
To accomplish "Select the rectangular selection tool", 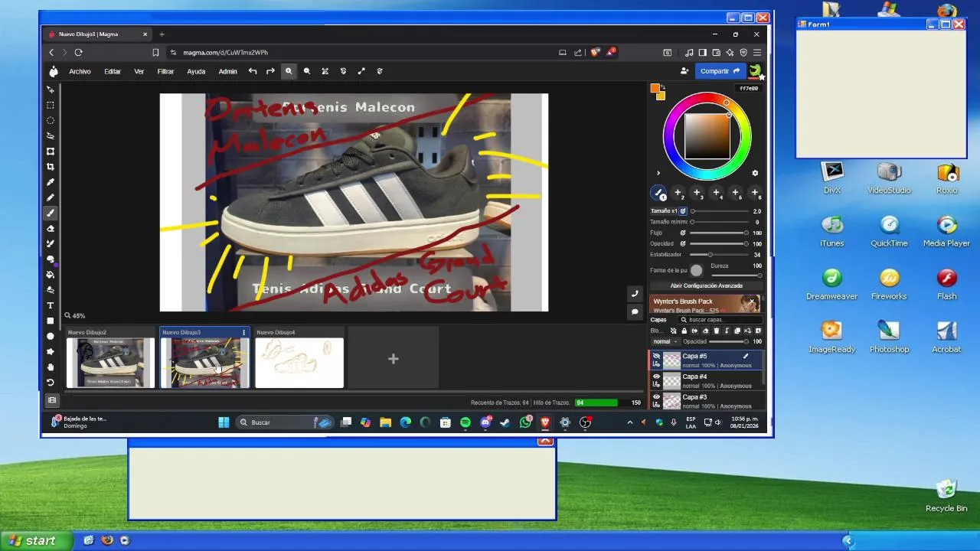I will click(x=51, y=105).
